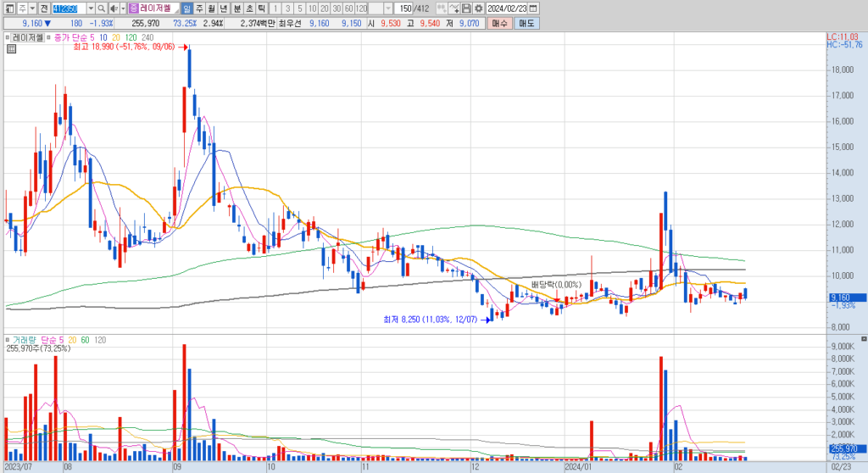Image resolution: width=868 pixels, height=473 pixels.
Task: Click the 매도 sell button
Action: click(526, 23)
